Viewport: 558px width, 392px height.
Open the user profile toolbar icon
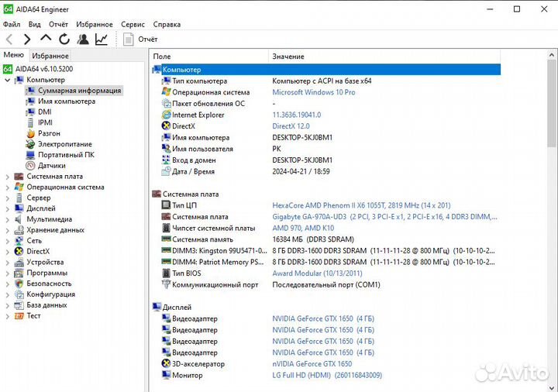tap(83, 40)
